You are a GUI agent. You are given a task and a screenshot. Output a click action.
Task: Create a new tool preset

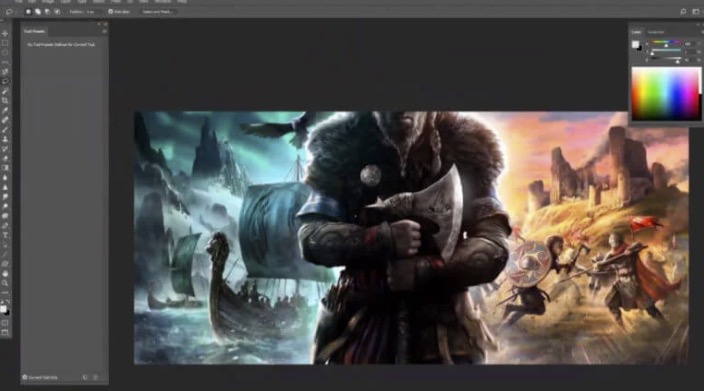pos(85,378)
